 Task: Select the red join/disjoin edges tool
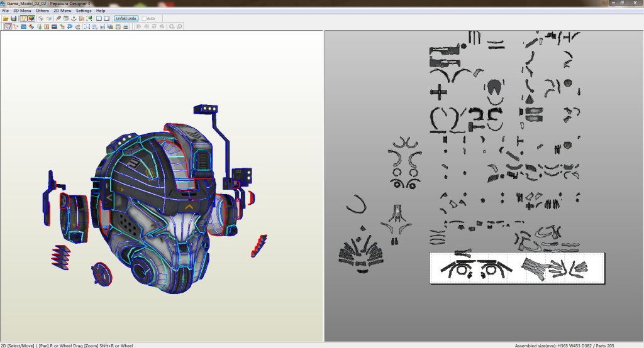(x=16, y=26)
